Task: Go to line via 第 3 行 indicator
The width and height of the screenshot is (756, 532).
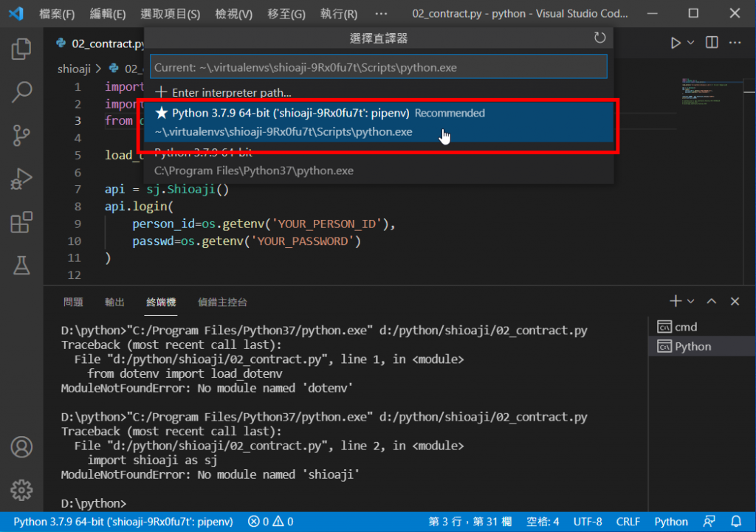Action: click(470, 522)
